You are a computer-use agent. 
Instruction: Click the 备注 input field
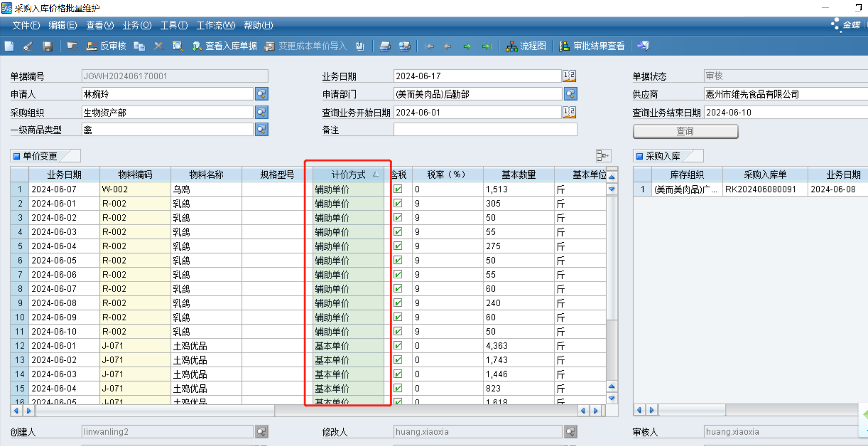(485, 130)
